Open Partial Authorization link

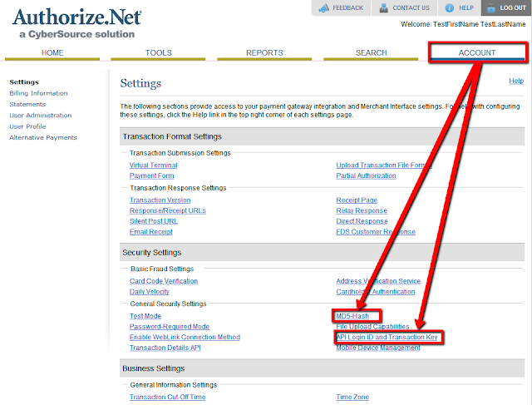(x=366, y=175)
